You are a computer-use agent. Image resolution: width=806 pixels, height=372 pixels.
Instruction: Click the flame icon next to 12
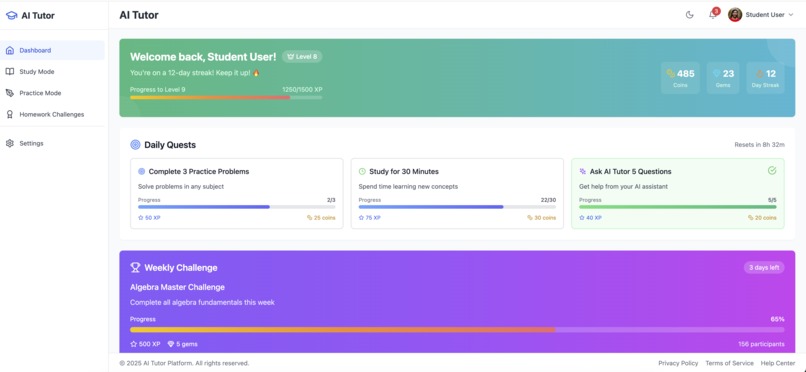pos(759,73)
